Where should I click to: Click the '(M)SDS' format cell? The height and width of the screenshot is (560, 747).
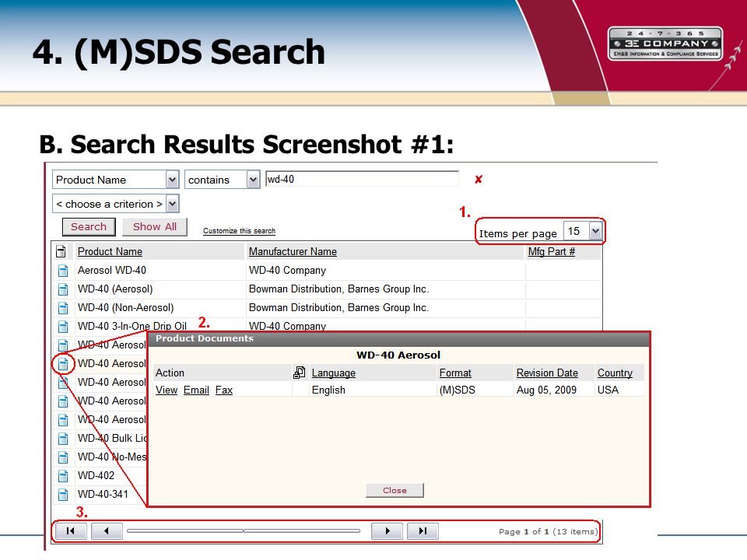tap(458, 390)
